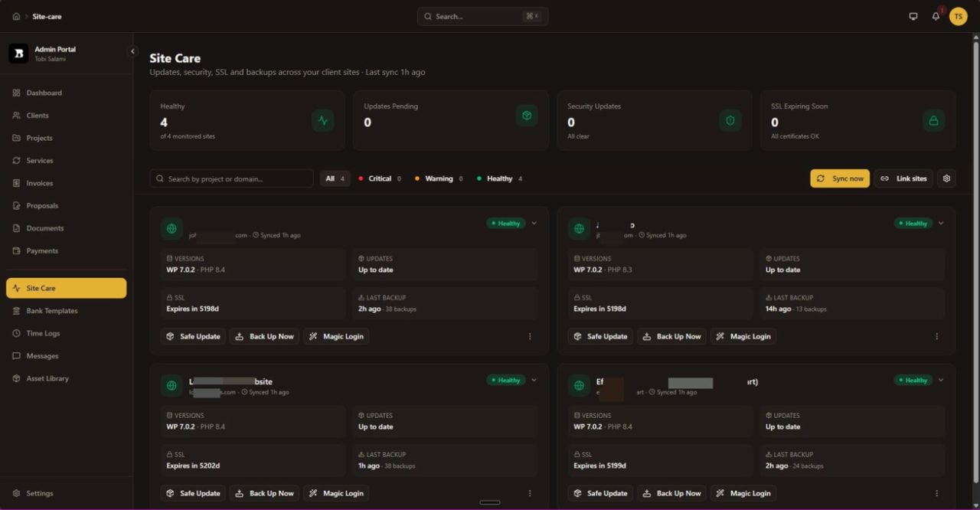
Task: Expand chevron on card expiring in 5202d
Action: 534,380
